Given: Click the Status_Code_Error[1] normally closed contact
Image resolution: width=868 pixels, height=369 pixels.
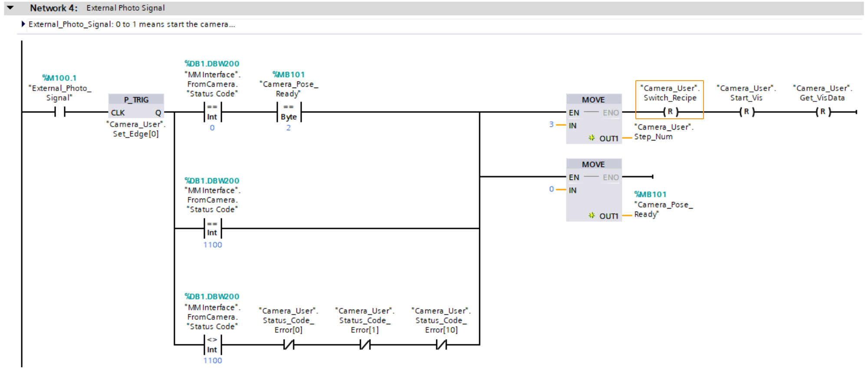Looking at the screenshot, I should coord(365,345).
